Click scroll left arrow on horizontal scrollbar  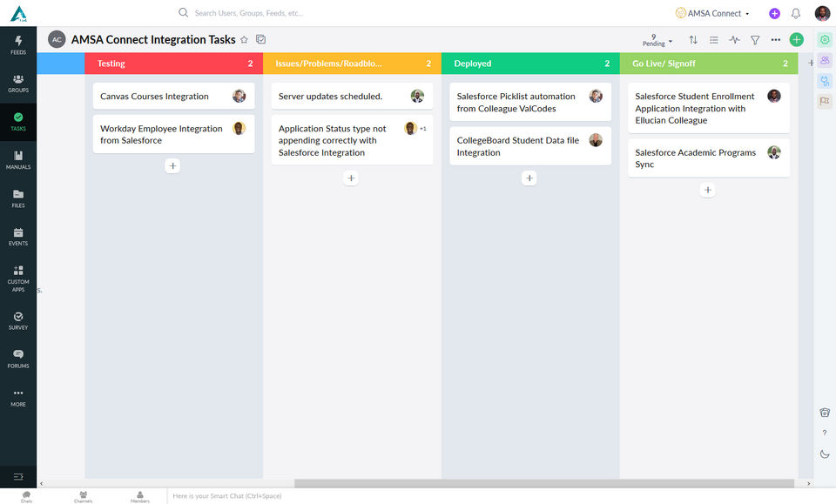tap(42, 483)
